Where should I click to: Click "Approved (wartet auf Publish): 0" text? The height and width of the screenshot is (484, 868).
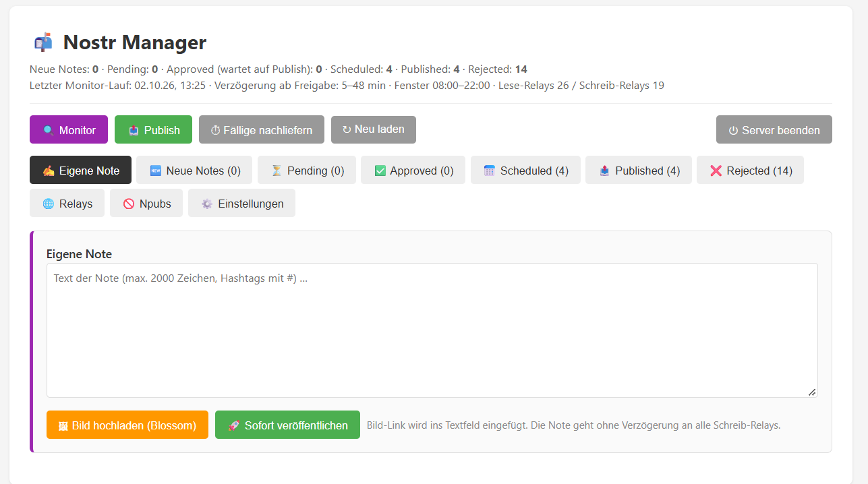(x=244, y=69)
